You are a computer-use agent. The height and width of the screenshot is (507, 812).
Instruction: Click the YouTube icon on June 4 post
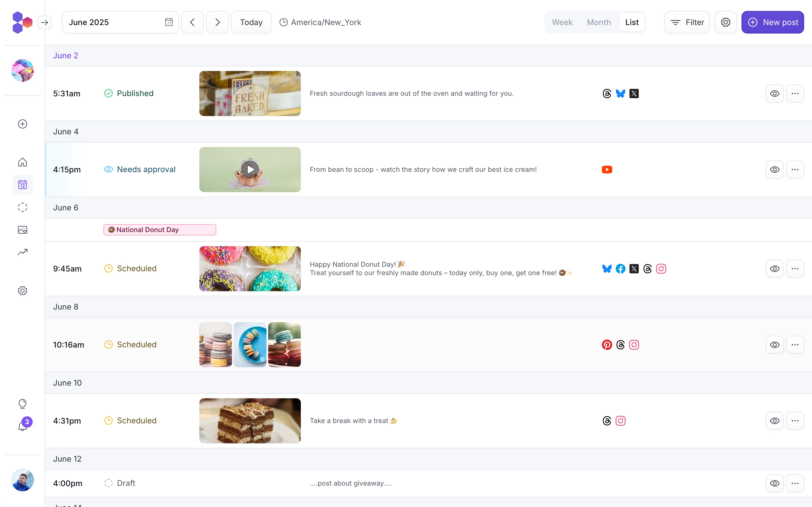607,169
